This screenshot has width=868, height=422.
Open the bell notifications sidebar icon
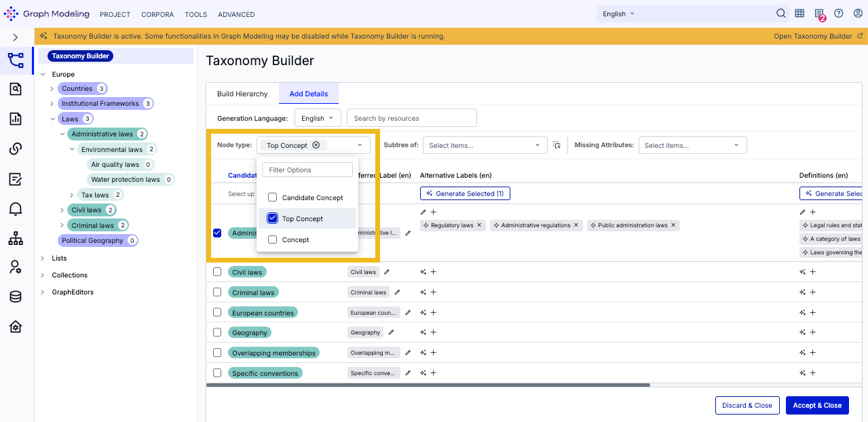tap(16, 208)
